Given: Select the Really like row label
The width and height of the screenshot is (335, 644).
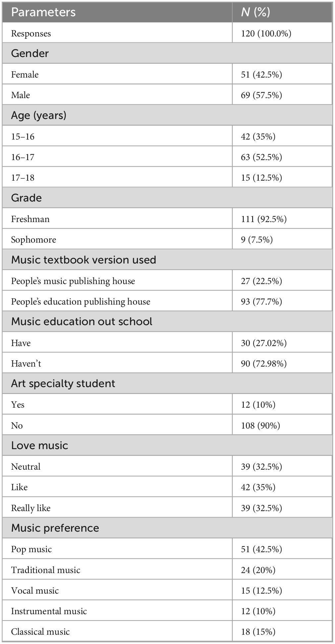Looking at the screenshot, I should click(x=30, y=508).
